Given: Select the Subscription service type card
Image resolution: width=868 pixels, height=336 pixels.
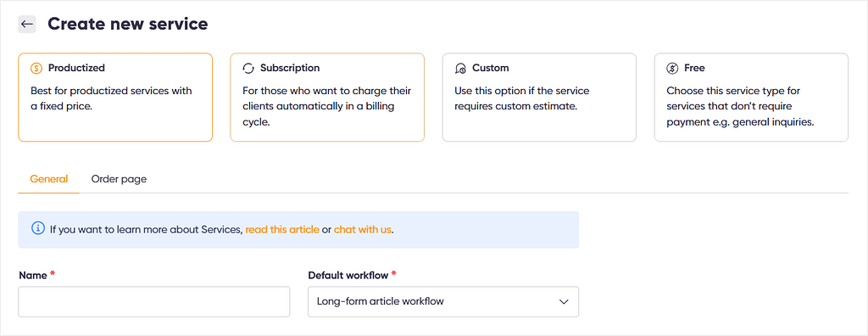Looking at the screenshot, I should coord(327,98).
